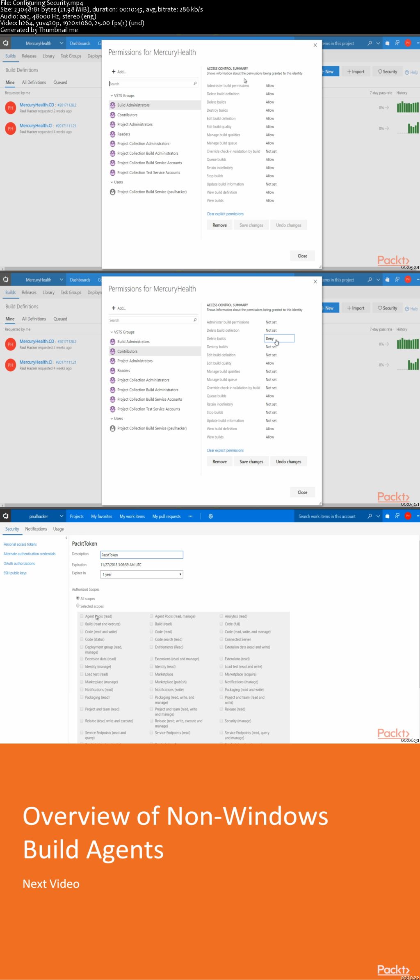Switch to the Notifications tab
This screenshot has width=420, height=980.
tap(36, 529)
